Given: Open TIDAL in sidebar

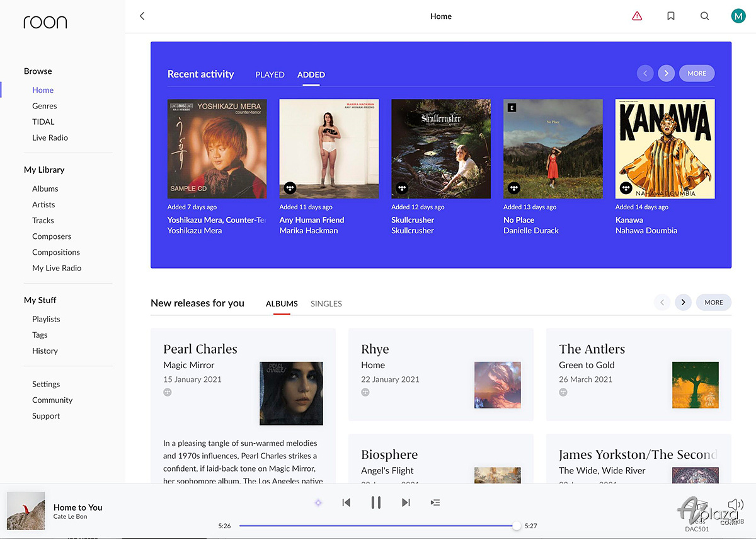Looking at the screenshot, I should click(43, 122).
